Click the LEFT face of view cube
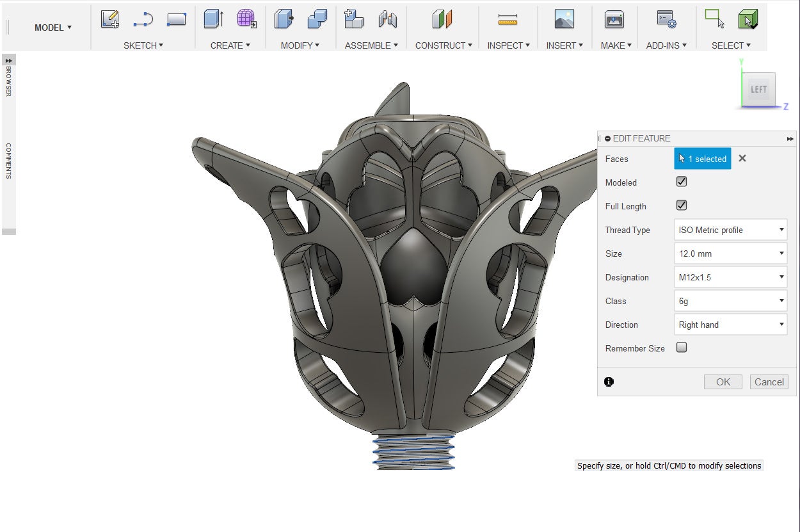The width and height of the screenshot is (800, 532). (x=758, y=90)
